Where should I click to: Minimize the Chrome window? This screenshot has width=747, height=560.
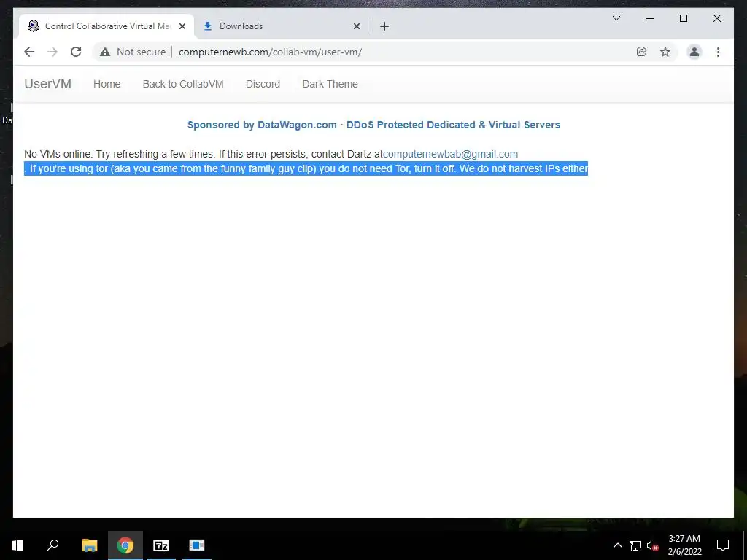(650, 18)
